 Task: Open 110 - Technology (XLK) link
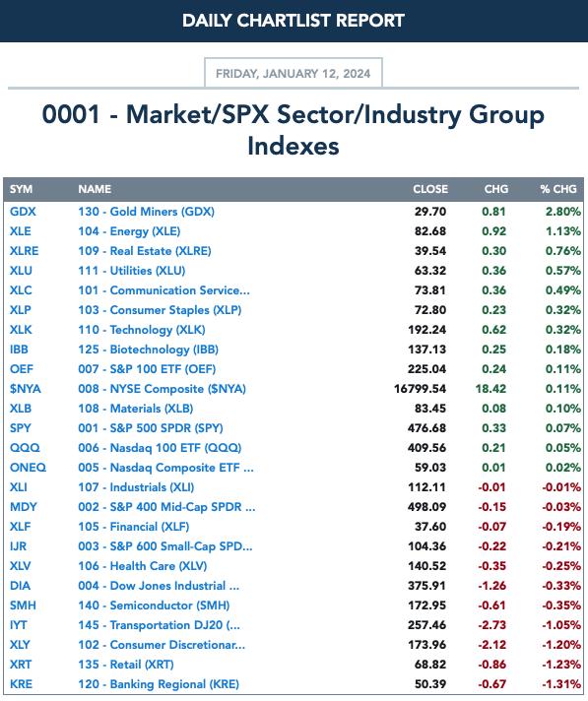pyautogui.click(x=142, y=330)
